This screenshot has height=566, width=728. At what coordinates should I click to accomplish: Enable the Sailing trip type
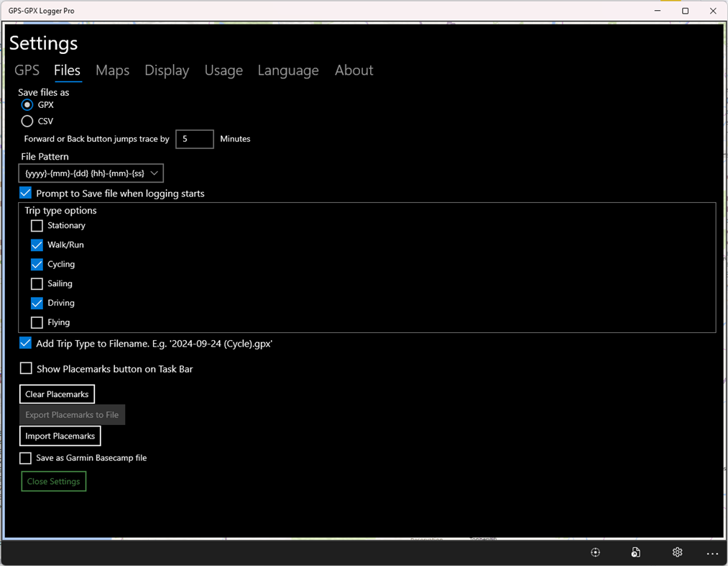click(37, 283)
